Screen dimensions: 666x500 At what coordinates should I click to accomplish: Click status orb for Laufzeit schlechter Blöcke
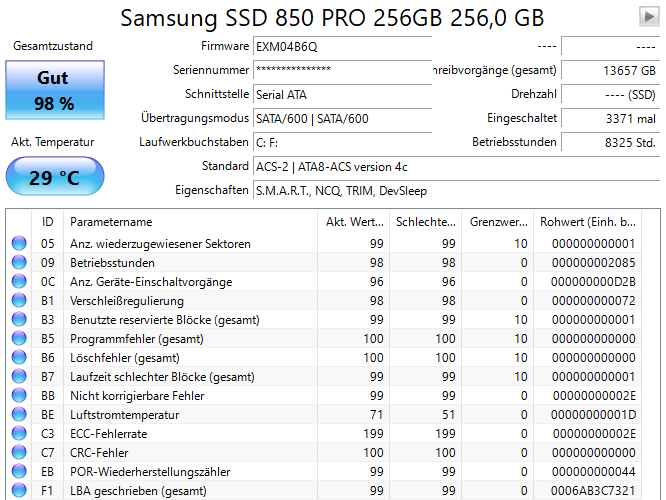pyautogui.click(x=19, y=376)
